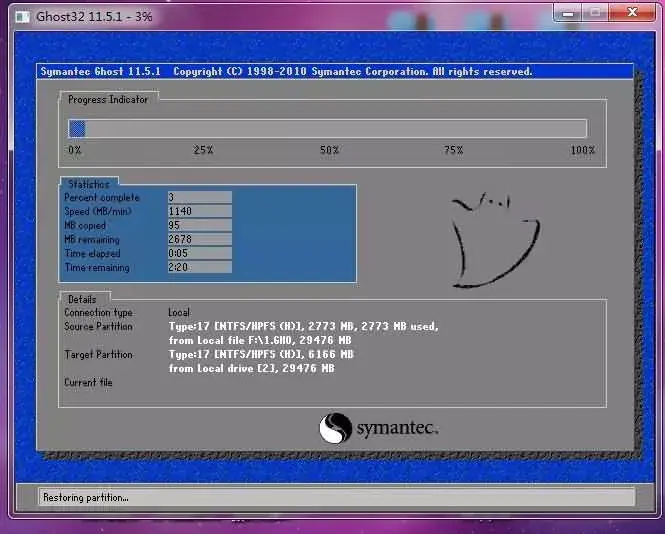Click the Progress Indicator group label
The image size is (665, 534).
click(x=108, y=100)
